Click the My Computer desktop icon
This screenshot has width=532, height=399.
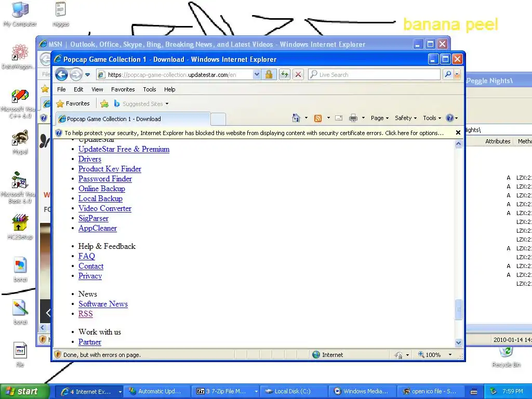click(20, 14)
